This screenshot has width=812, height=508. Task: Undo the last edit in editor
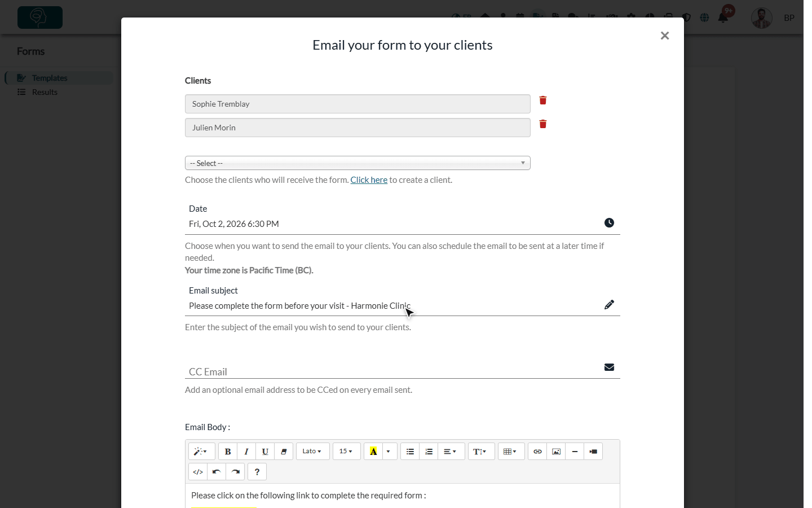coord(217,472)
